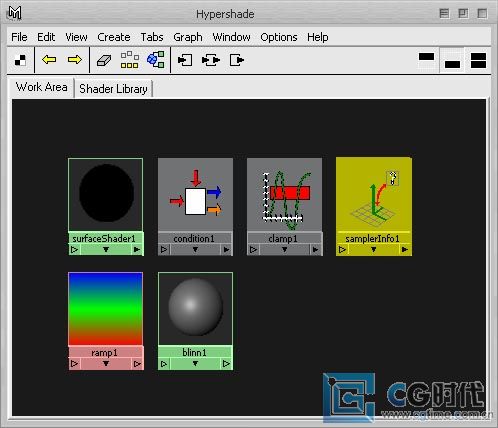Screen dimensions: 498x428
Task: Clear the graph with eraser icon
Action: [x=104, y=60]
